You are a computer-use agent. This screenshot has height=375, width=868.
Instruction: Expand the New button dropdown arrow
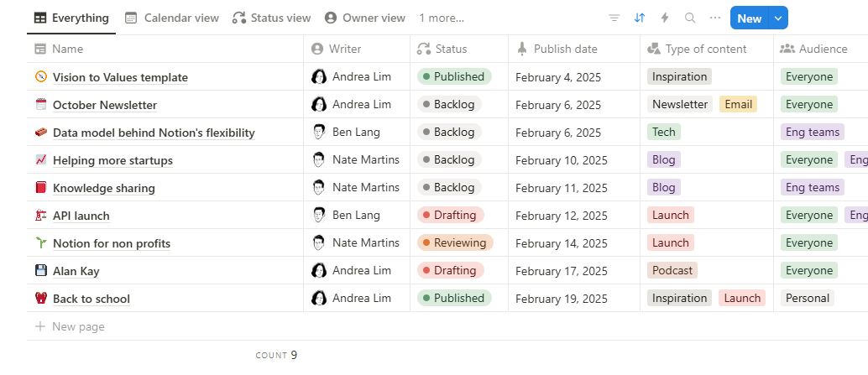778,18
